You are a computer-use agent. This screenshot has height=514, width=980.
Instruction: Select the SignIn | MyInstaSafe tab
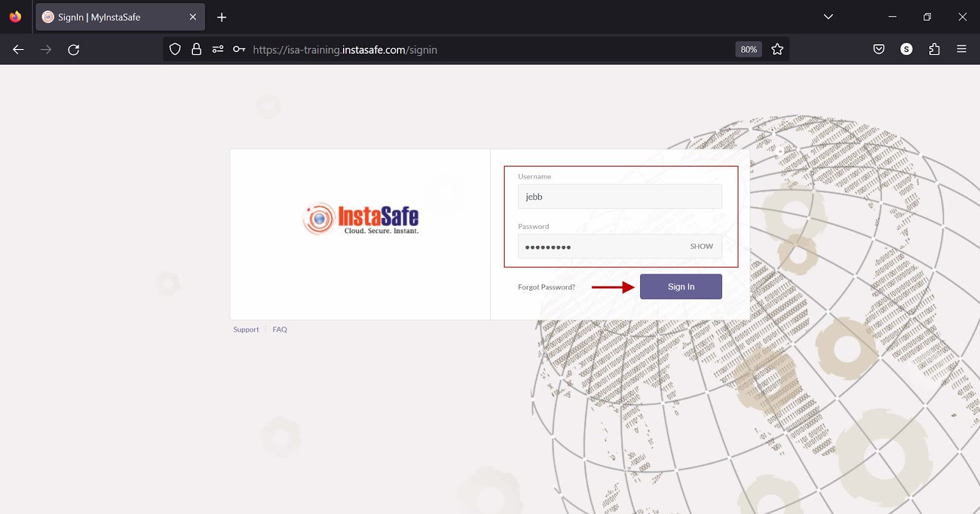(110, 17)
